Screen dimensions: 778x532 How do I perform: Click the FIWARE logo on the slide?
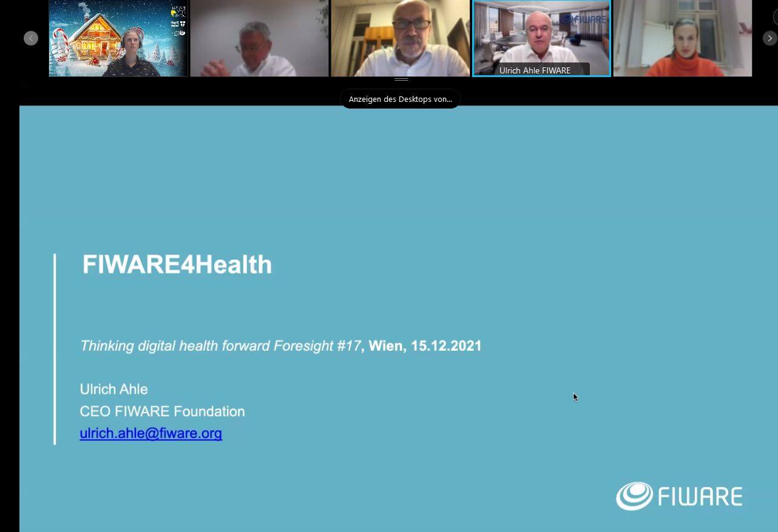pos(679,496)
